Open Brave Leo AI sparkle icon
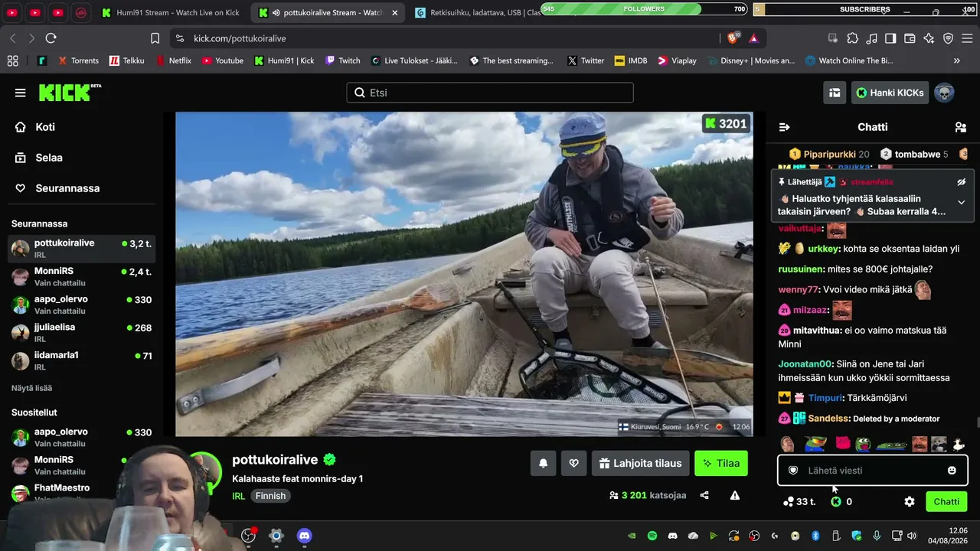This screenshot has height=551, width=980. coord(929,38)
